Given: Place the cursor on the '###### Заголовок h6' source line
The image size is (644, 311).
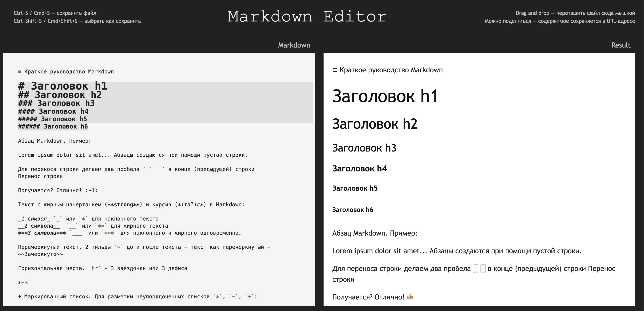Looking at the screenshot, I should [x=53, y=127].
